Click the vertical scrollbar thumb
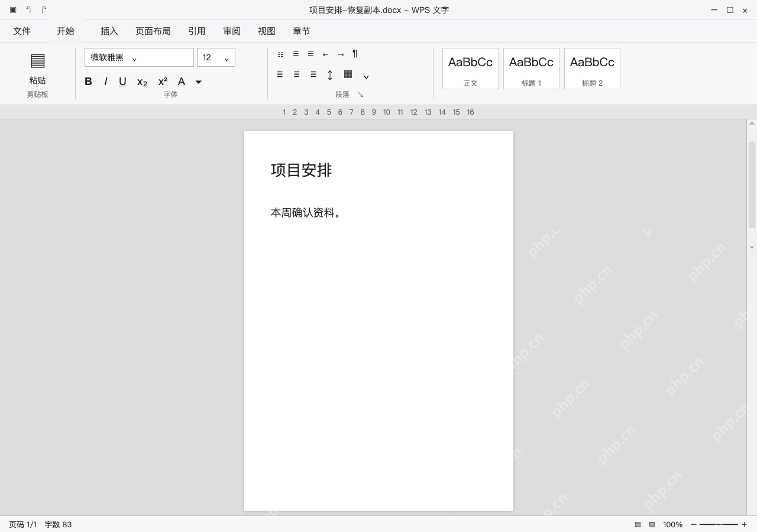 pyautogui.click(x=752, y=184)
